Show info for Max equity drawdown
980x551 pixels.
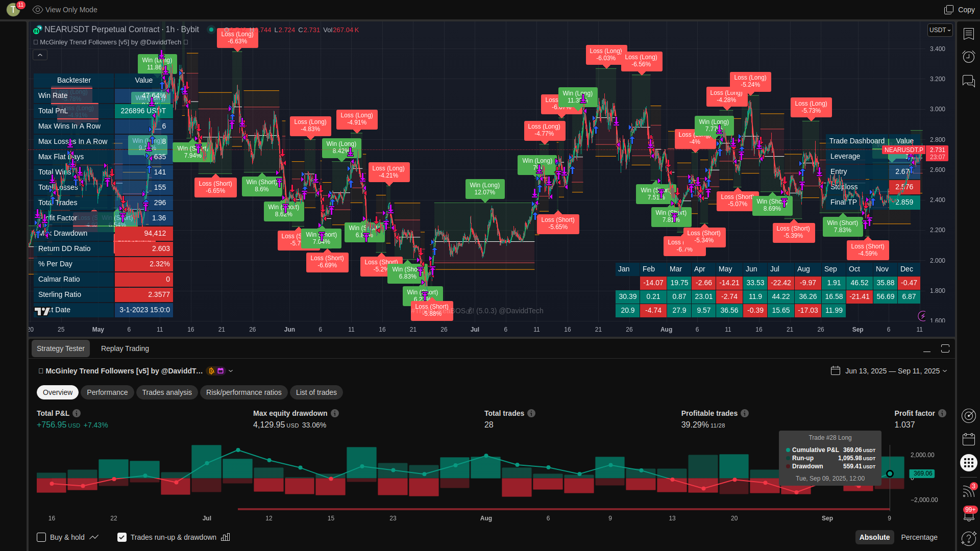[x=335, y=413]
